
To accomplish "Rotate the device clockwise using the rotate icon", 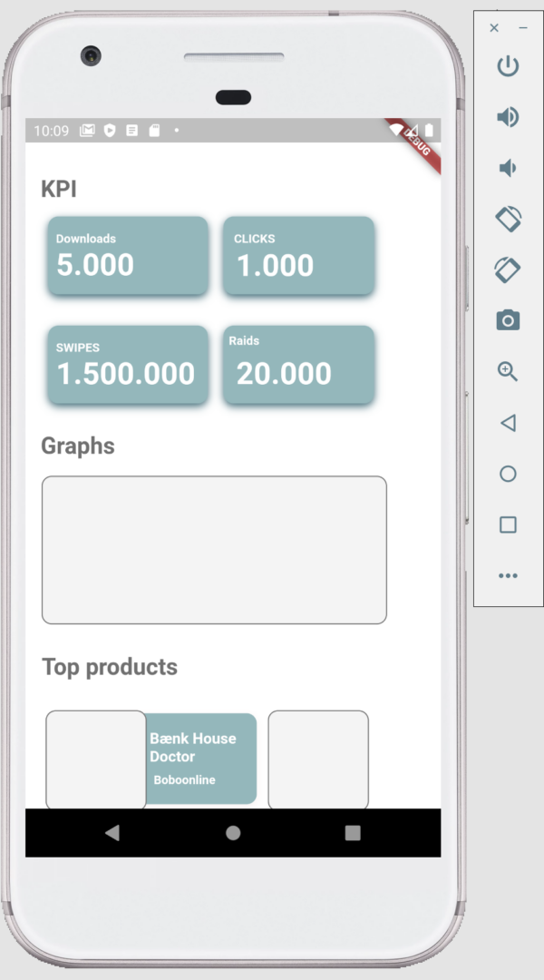I will (508, 269).
